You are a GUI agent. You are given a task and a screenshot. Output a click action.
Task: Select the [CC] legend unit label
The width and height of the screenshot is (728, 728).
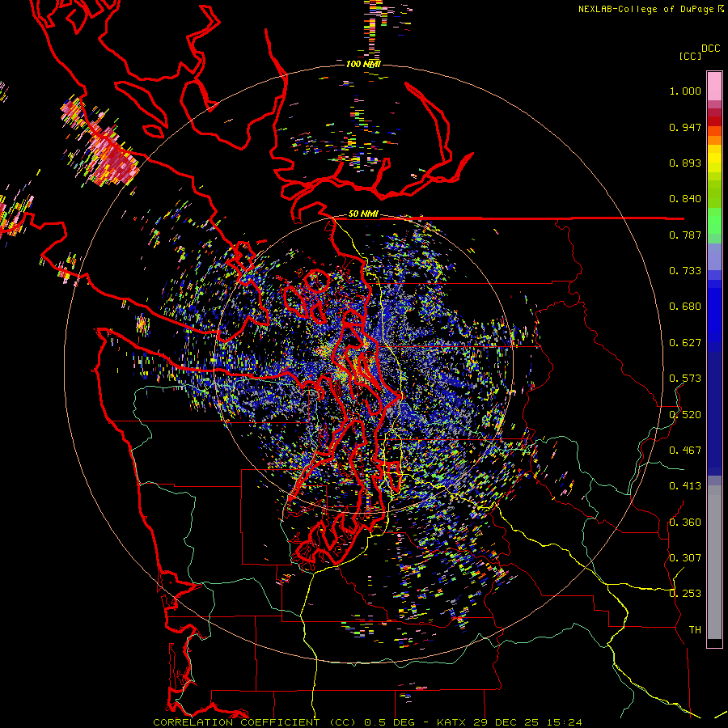(690, 56)
